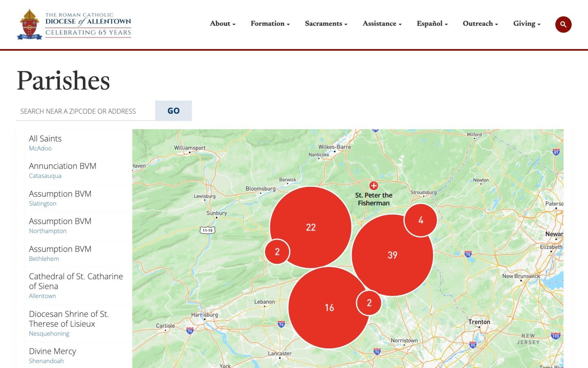The width and height of the screenshot is (588, 368).
Task: Click the Harrisburg label on the map
Action: (x=204, y=315)
